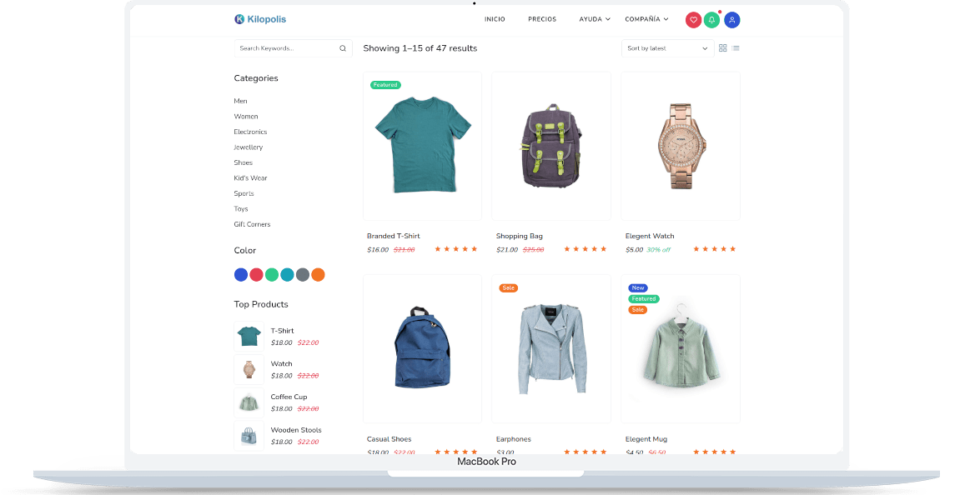Click the Sale badge on the Earphones card

(509, 287)
